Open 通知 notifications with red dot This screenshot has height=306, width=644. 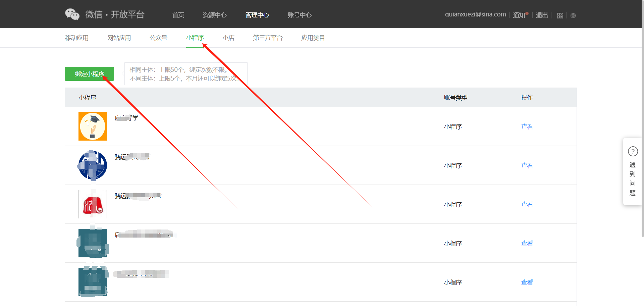point(520,15)
